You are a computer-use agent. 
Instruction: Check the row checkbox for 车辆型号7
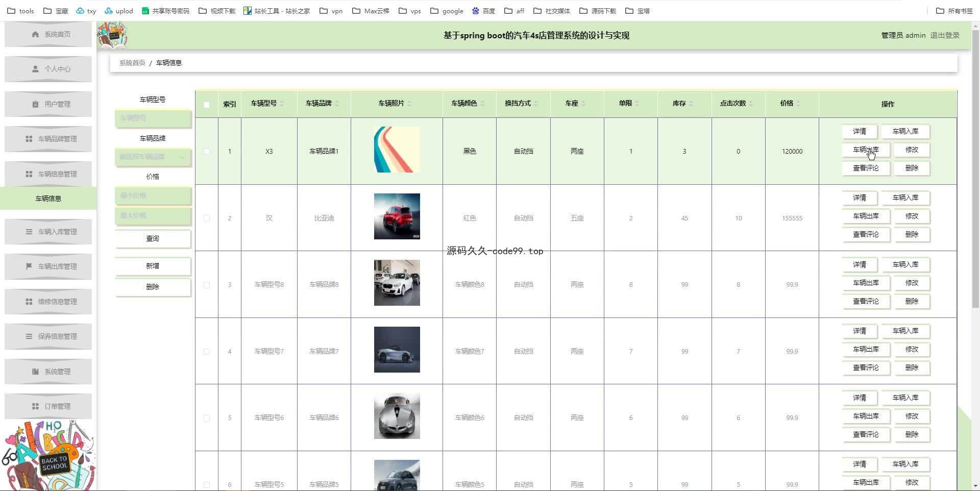click(207, 351)
